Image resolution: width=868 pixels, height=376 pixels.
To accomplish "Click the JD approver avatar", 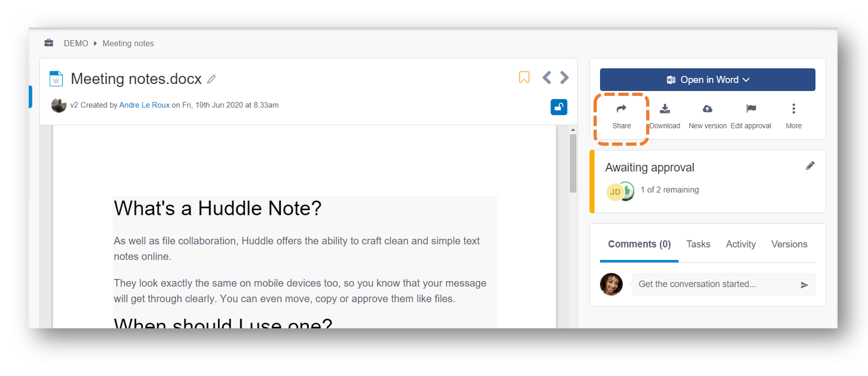I will [614, 192].
